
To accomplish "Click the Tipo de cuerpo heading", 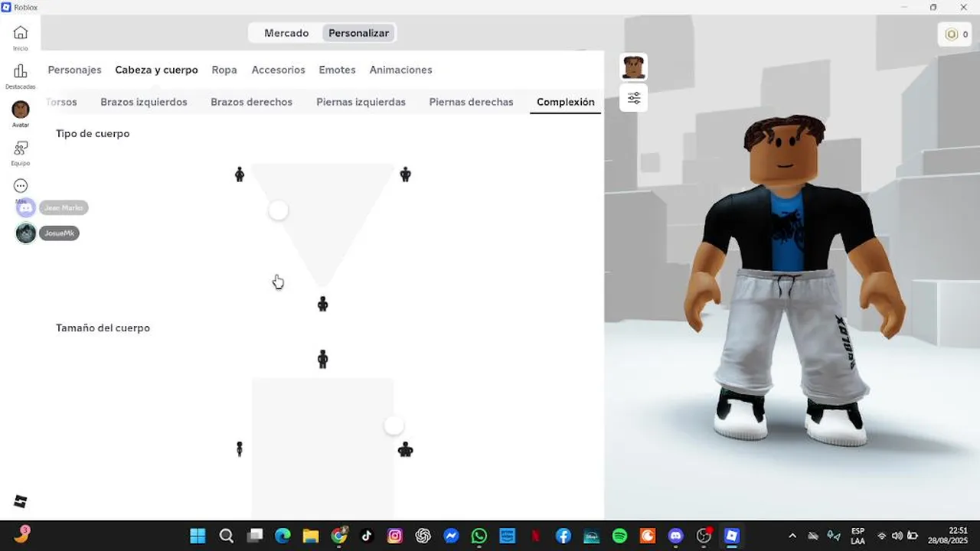I will click(93, 133).
